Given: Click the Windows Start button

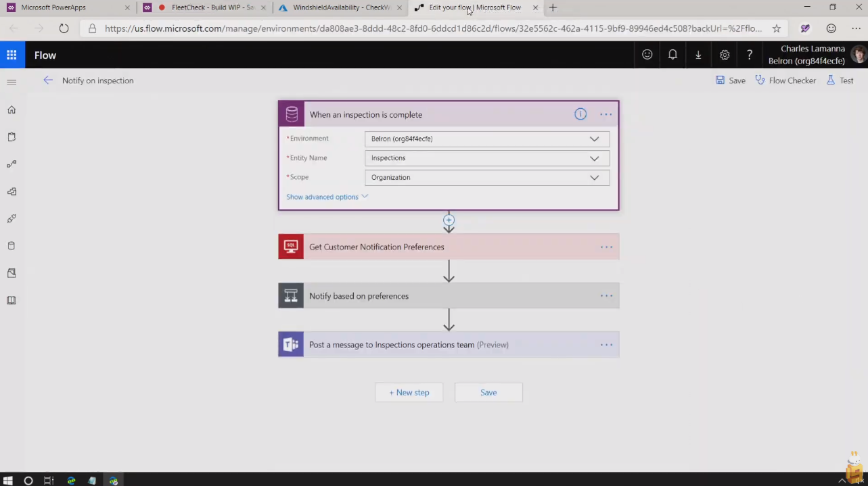Looking at the screenshot, I should click(8, 481).
